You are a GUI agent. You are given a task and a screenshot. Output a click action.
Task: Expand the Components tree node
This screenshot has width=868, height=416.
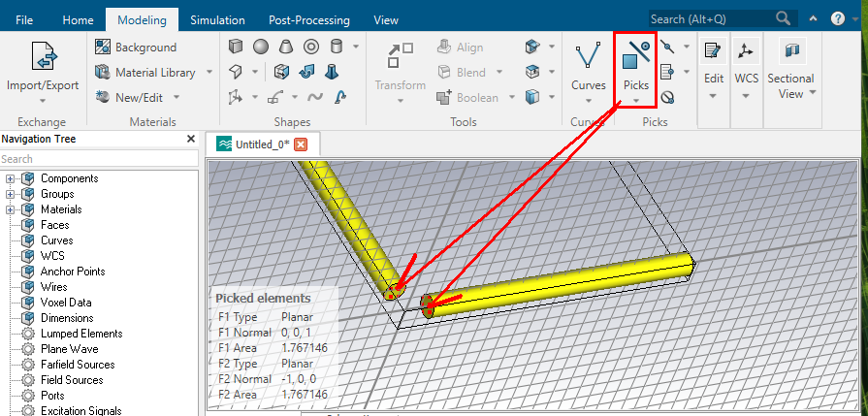pyautogui.click(x=12, y=178)
